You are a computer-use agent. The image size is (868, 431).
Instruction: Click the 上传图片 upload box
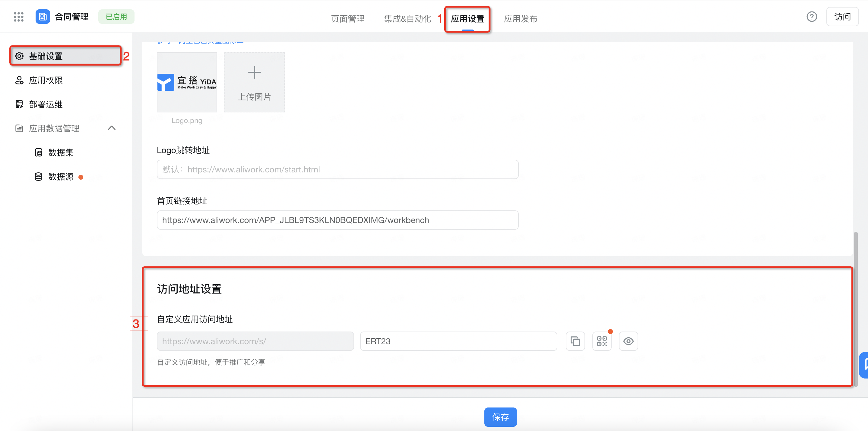[x=255, y=82]
